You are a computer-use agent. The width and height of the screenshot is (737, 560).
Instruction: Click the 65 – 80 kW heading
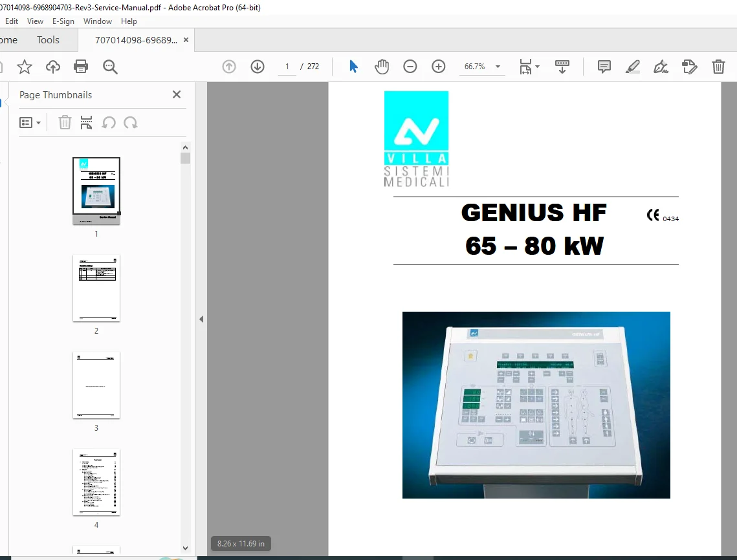point(534,246)
